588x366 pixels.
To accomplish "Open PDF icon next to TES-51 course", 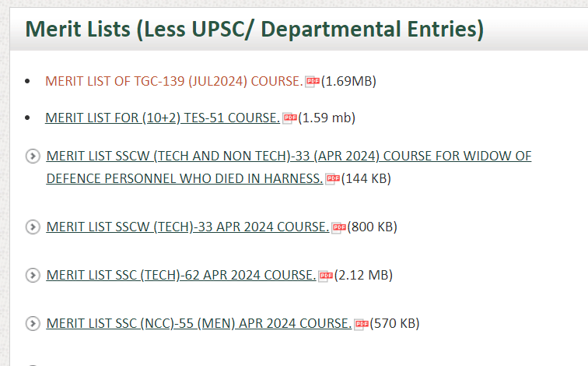I will tap(289, 118).
